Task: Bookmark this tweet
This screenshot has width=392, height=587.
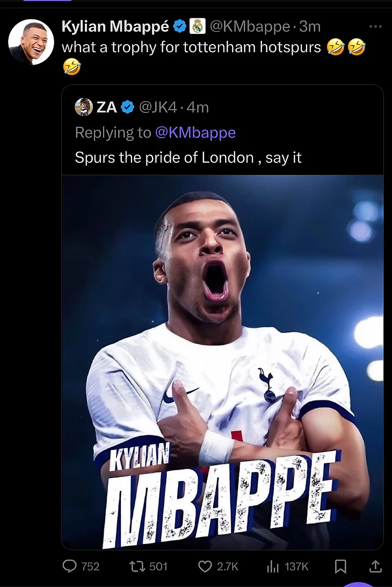Action: (340, 566)
